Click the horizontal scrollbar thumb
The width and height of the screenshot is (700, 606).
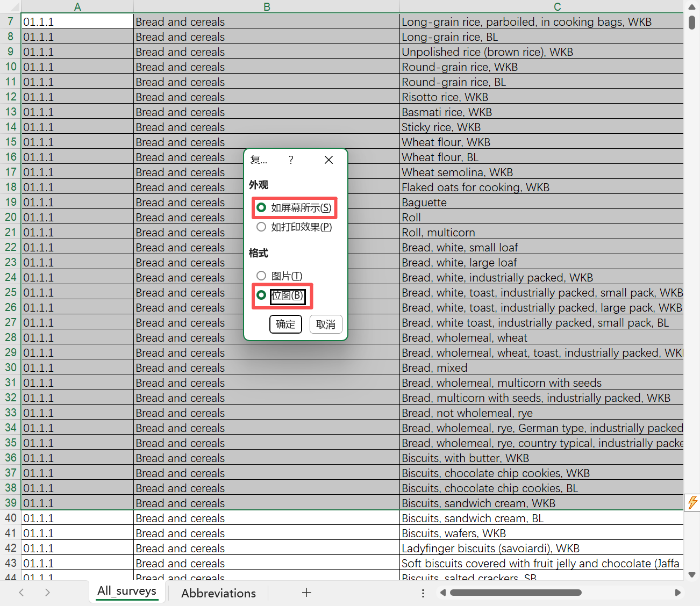(x=516, y=593)
